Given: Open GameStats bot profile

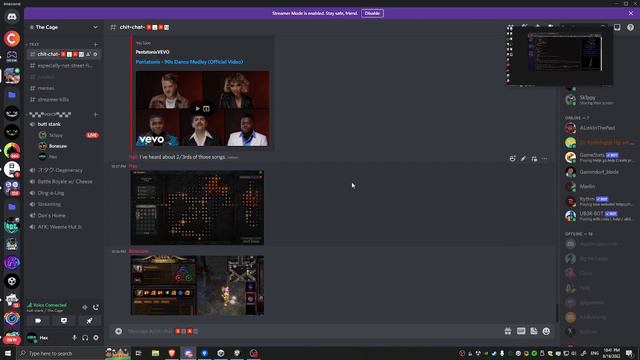Looking at the screenshot, I should (600, 157).
